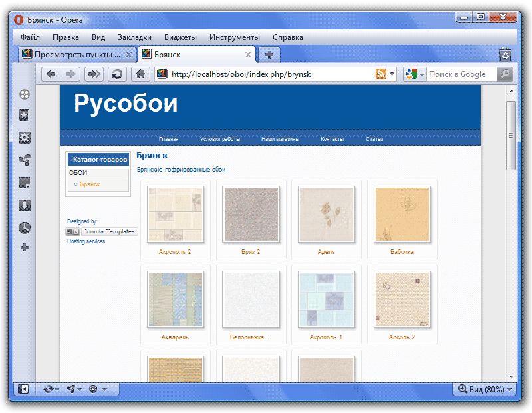Click the RSS feed icon in address bar
The image size is (532, 413).
click(380, 74)
